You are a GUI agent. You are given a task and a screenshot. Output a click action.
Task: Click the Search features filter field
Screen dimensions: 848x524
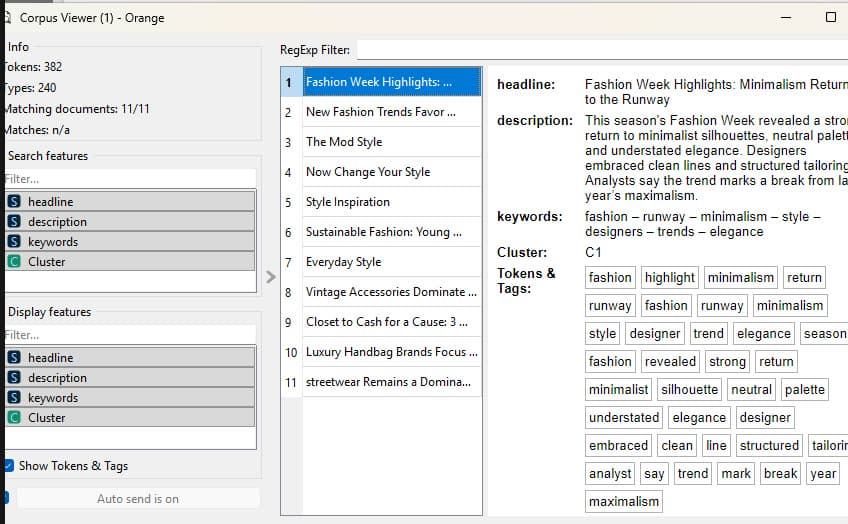(x=130, y=178)
